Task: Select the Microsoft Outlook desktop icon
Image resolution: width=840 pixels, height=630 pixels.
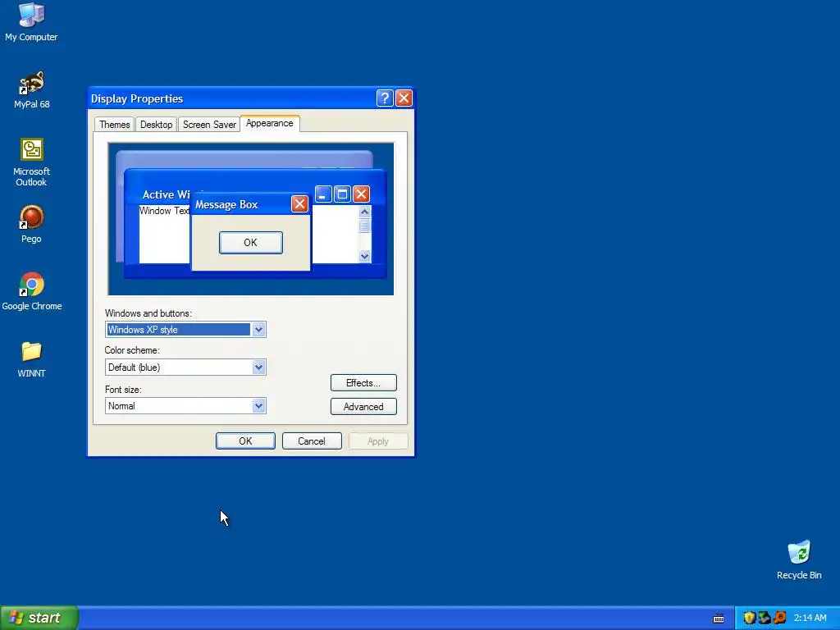Action: pyautogui.click(x=31, y=162)
